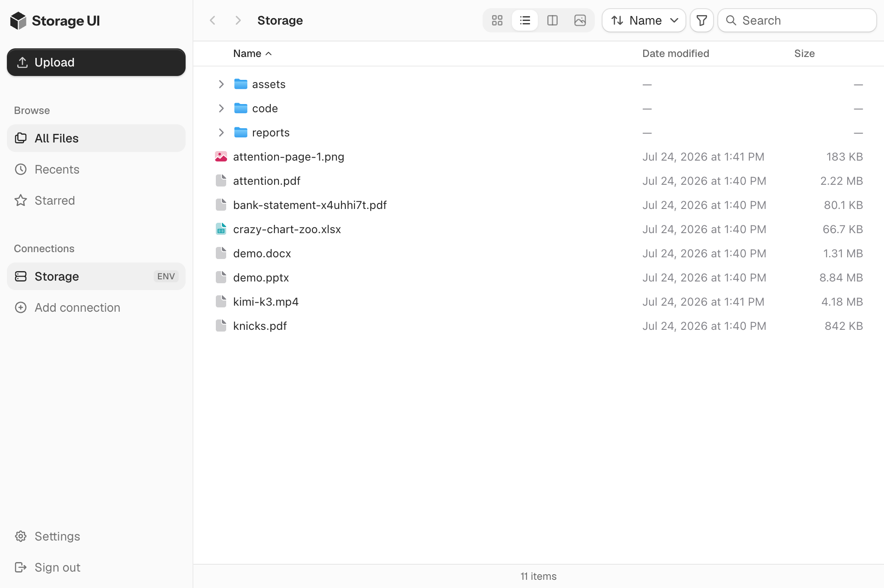This screenshot has width=884, height=588.
Task: Click the Storage breadcrumb title
Action: click(280, 20)
